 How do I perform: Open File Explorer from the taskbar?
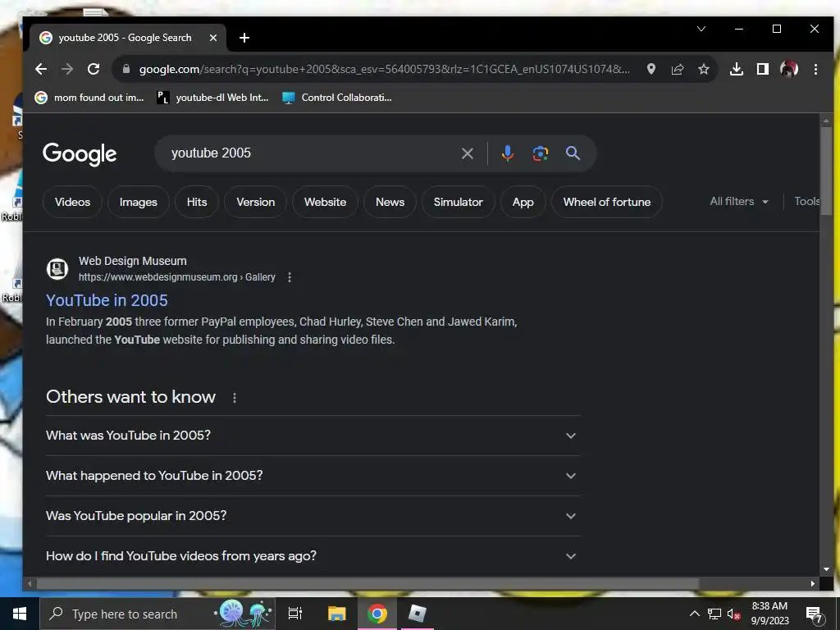coord(336,614)
